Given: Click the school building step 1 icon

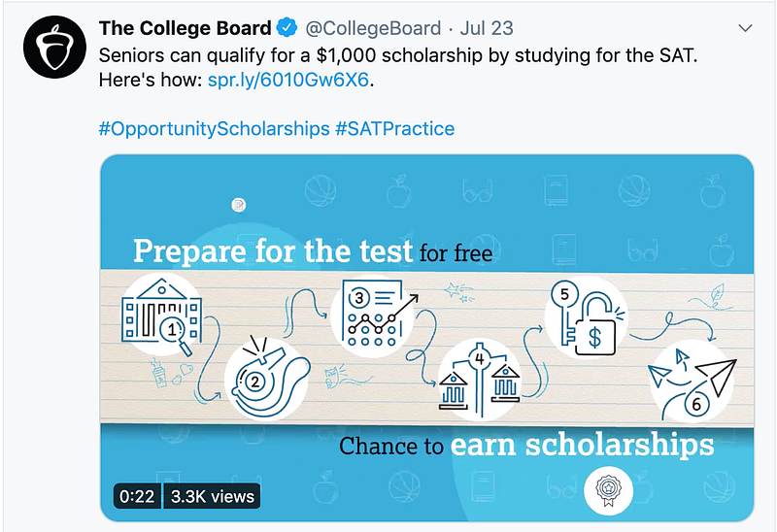Looking at the screenshot, I should click(x=161, y=315).
